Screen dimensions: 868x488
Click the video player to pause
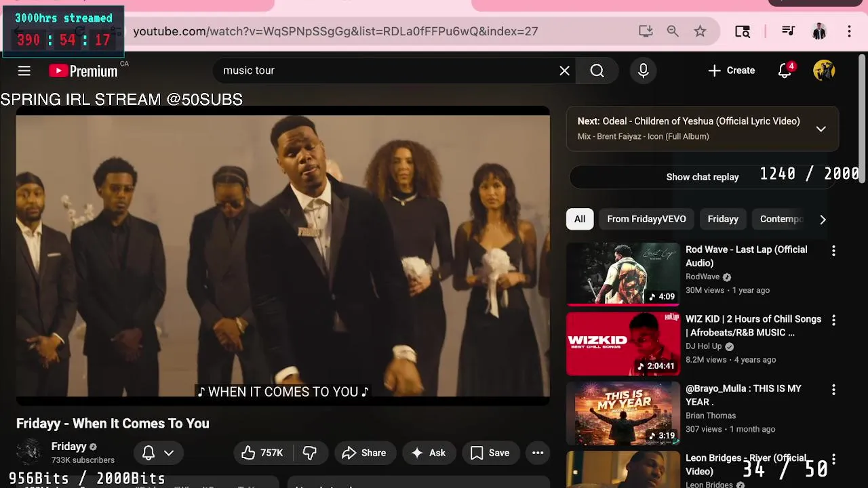283,256
